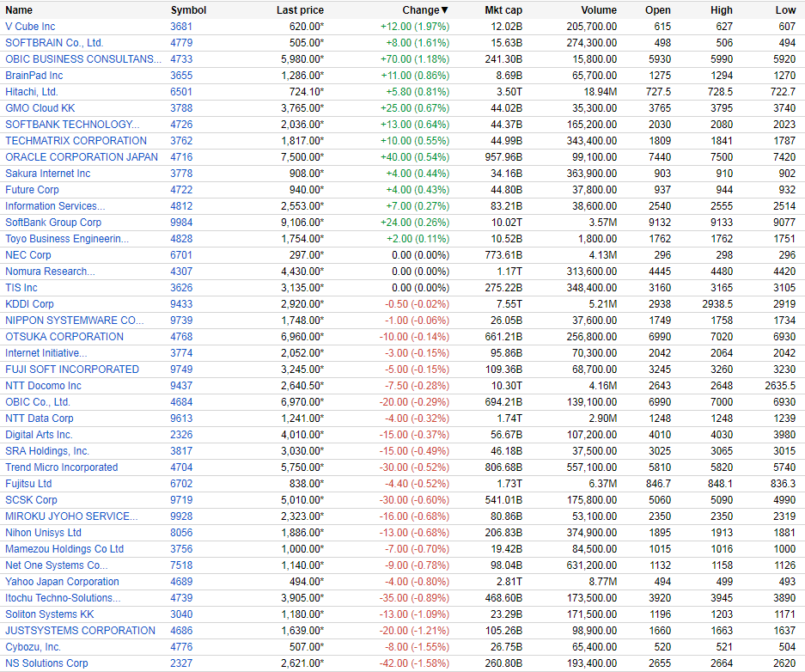Open SOFTBRAIN Co., Ltd. stock page
Viewport: 805px width, 672px height.
click(54, 43)
